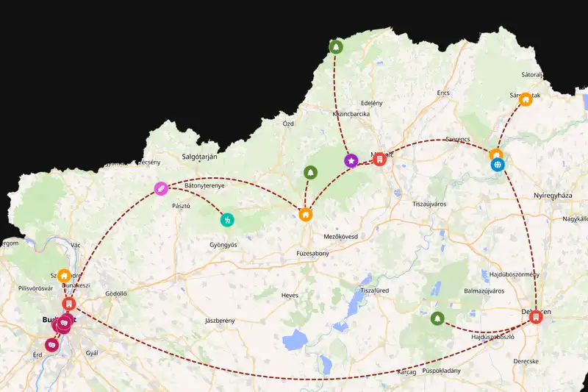Image resolution: width=588 pixels, height=392 pixels.
Task: Select the Pásztó label on the map
Action: 181,206
